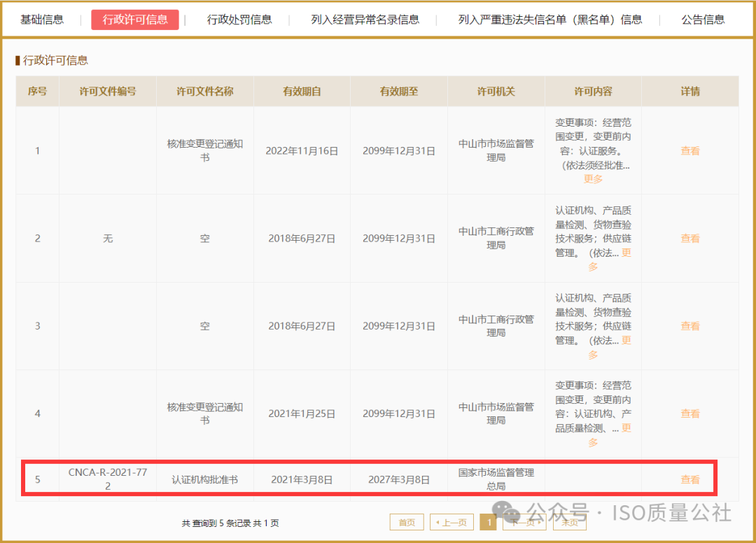Click 中山市市场监督管理局 in row 1
This screenshot has height=543, width=756.
tap(496, 151)
